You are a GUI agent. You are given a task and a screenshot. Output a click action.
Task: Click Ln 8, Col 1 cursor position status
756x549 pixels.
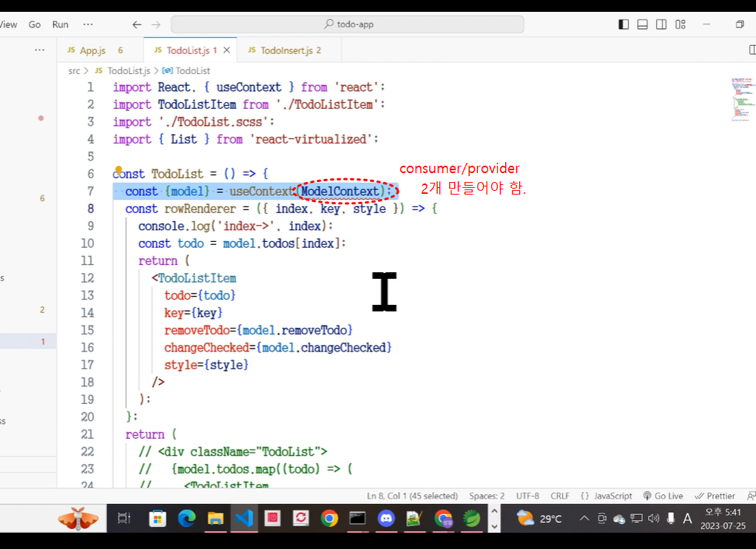click(412, 496)
